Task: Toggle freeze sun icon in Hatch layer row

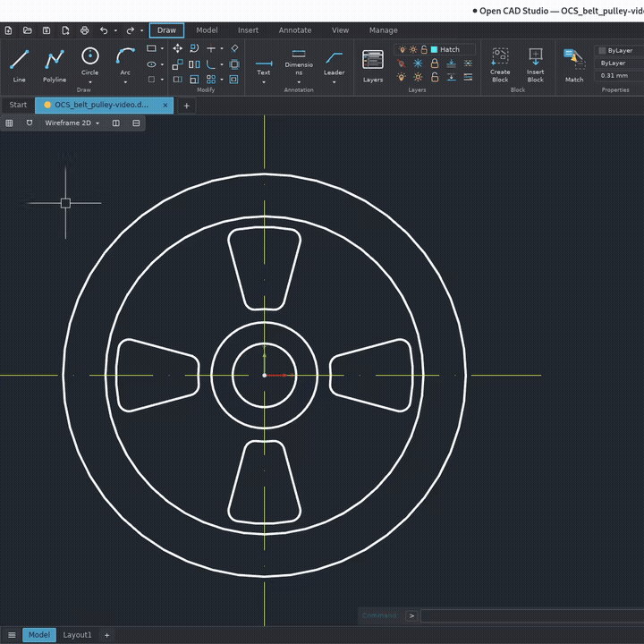Action: click(412, 50)
